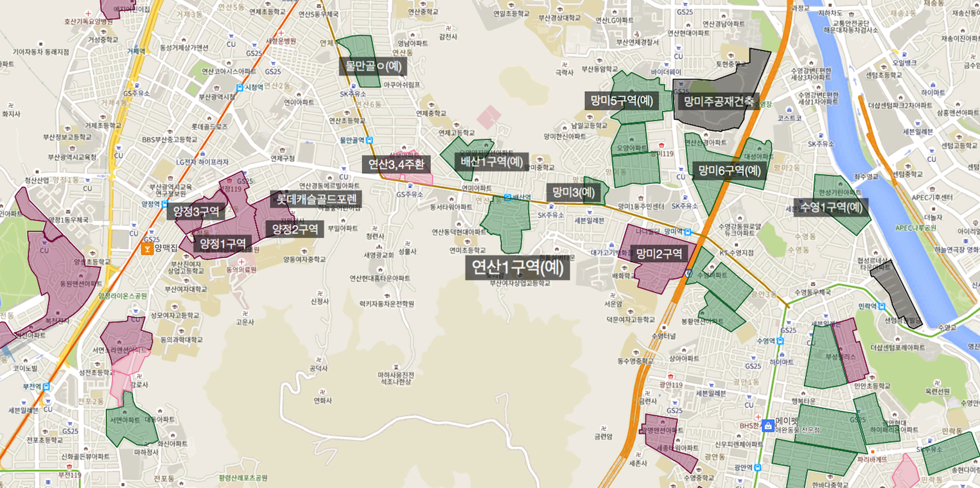Select the 옥련선원 temple label
This screenshot has height=488, width=980.
click(x=937, y=391)
